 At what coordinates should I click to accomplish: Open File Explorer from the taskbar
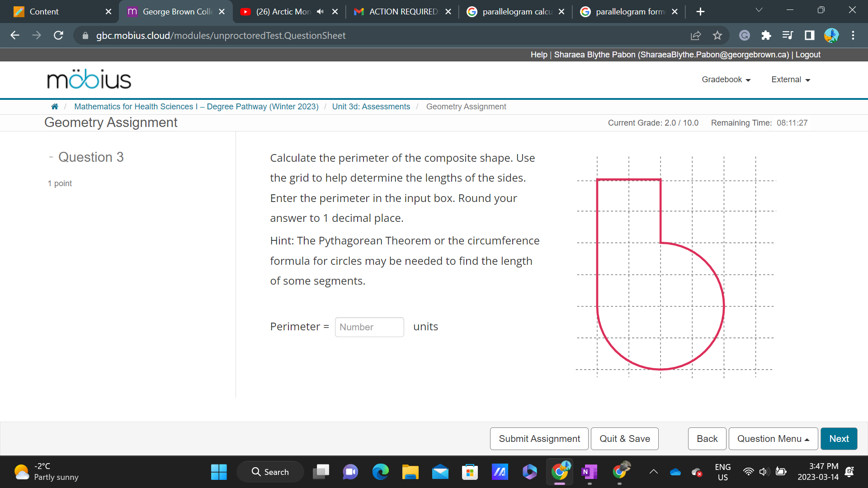410,472
